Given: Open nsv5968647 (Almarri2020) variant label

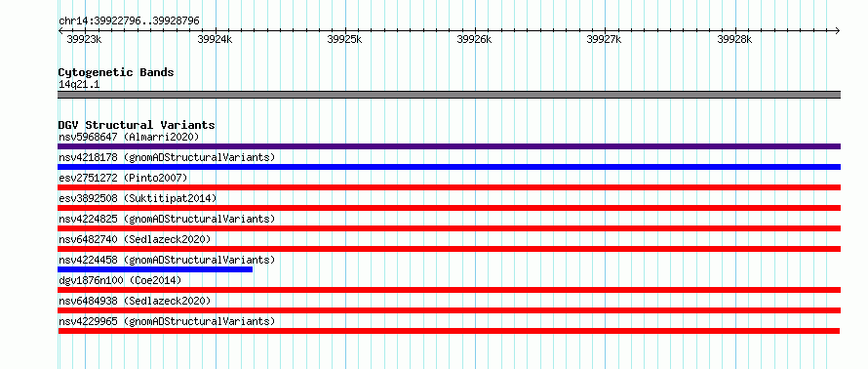Looking at the screenshot, I should click(129, 137).
